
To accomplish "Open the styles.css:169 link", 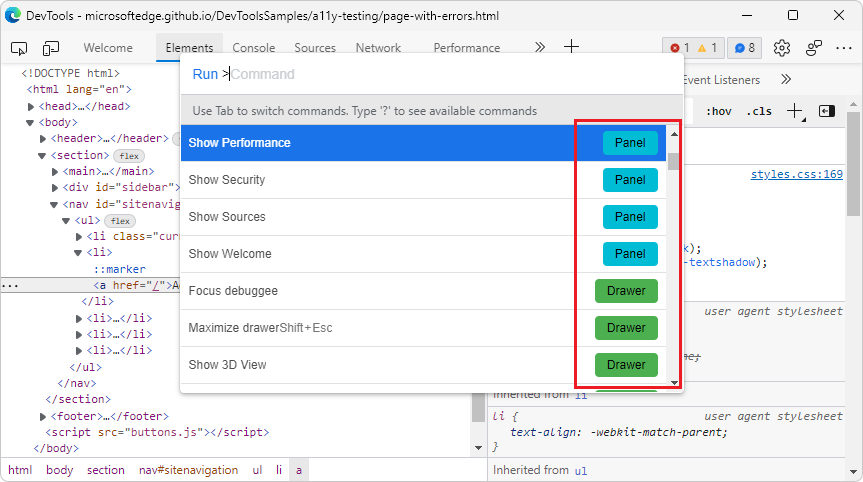I will pos(796,174).
